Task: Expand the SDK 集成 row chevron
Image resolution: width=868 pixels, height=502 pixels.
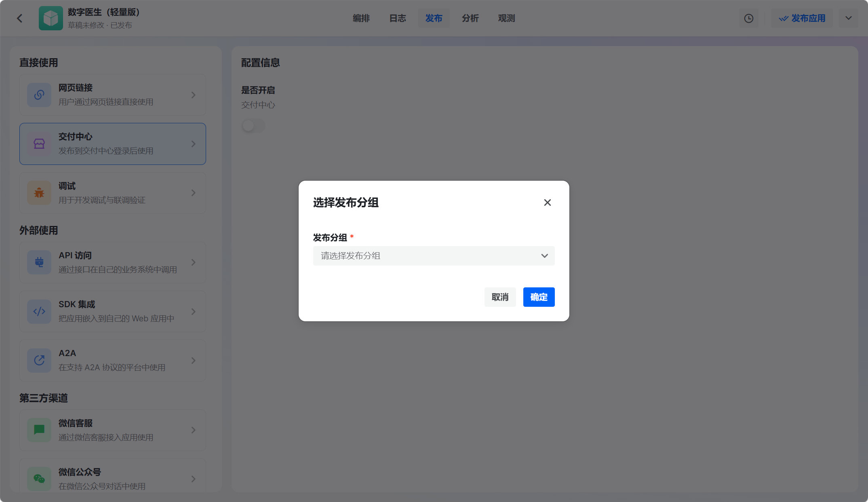Action: point(194,311)
